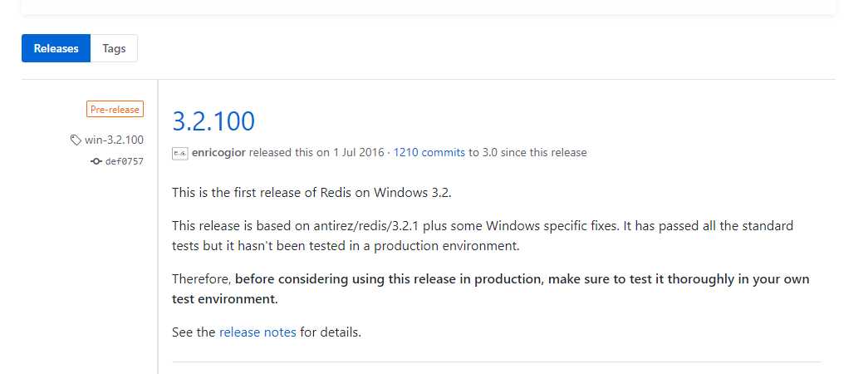Open the win-3.2.100 tag link
The width and height of the screenshot is (868, 374).
click(x=114, y=140)
